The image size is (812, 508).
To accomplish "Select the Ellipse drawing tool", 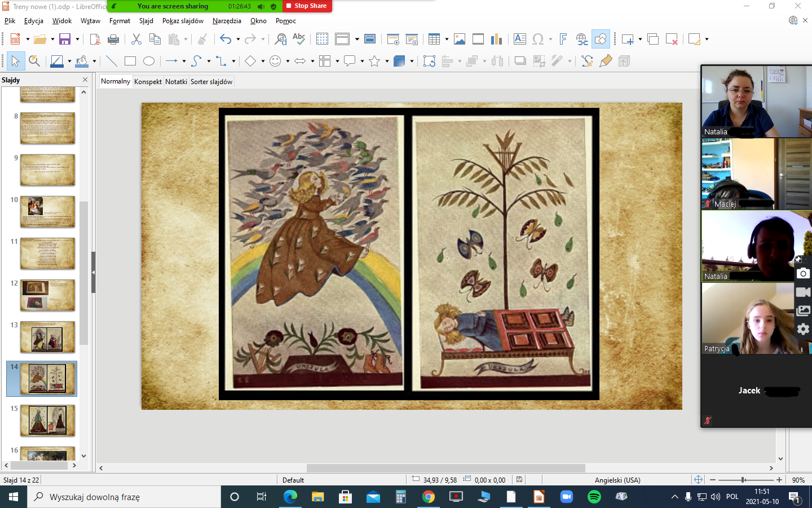I will [x=149, y=61].
